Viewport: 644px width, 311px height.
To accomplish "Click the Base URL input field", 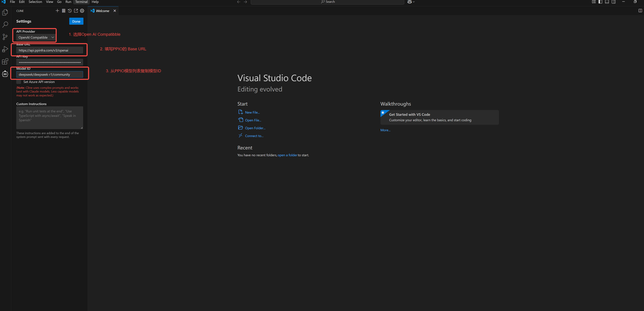I will [x=49, y=50].
